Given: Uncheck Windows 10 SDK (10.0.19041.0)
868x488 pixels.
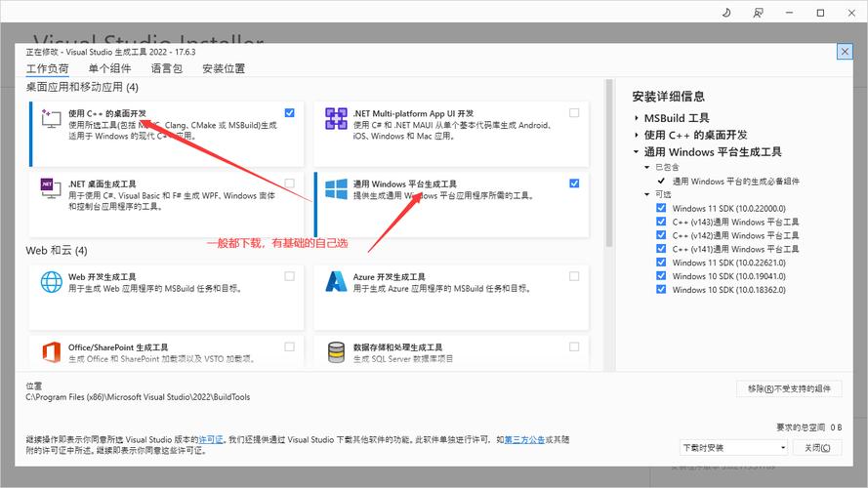Looking at the screenshot, I should pos(661,275).
